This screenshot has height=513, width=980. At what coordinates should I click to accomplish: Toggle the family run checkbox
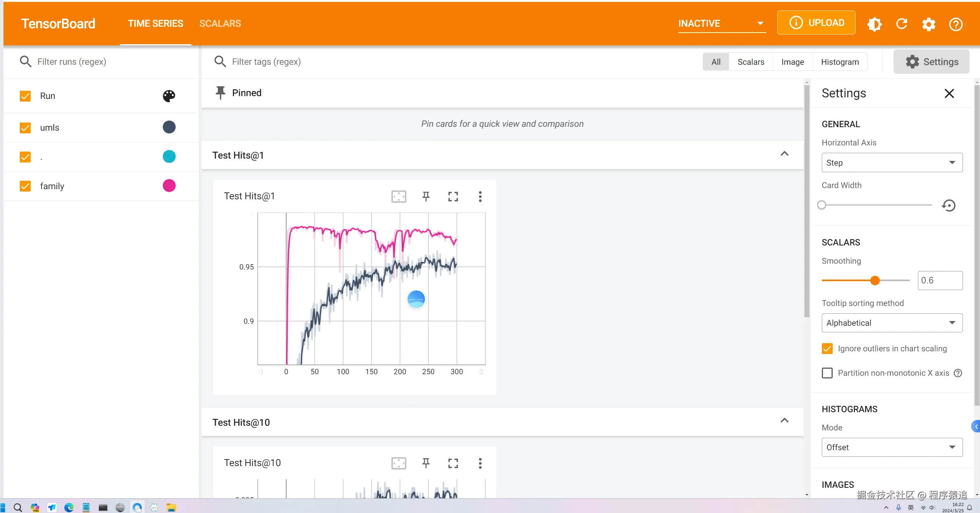(25, 186)
